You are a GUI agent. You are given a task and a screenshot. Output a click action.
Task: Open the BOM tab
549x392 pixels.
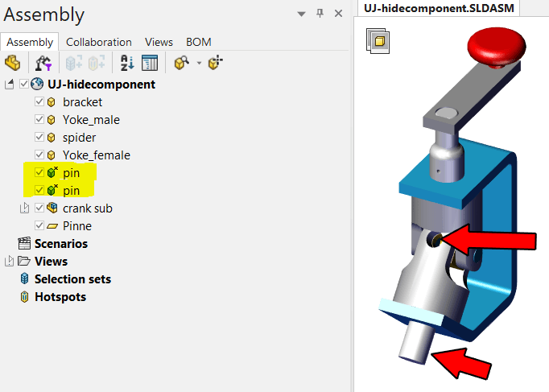(199, 42)
